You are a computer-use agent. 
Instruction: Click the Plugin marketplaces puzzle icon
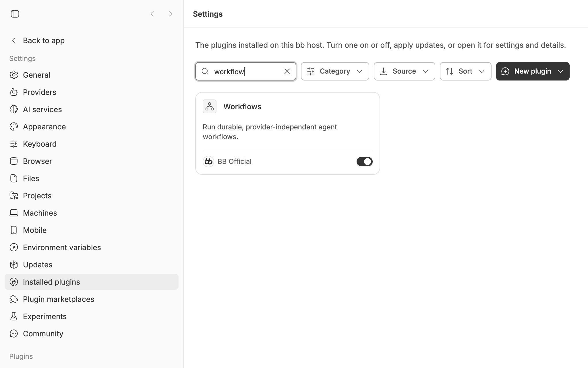pyautogui.click(x=14, y=299)
